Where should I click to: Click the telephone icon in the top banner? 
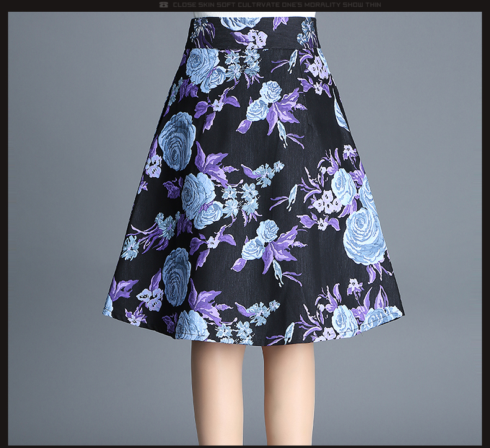(x=164, y=5)
